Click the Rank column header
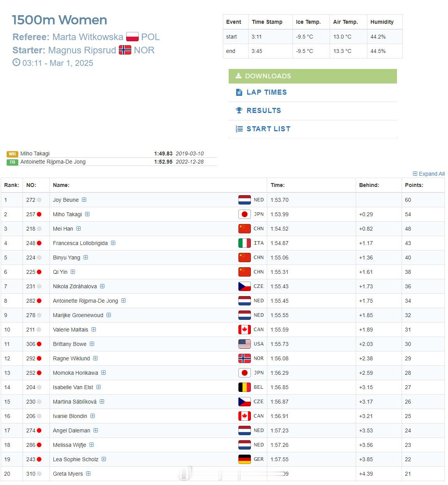This screenshot has width=448, height=485. click(x=12, y=185)
